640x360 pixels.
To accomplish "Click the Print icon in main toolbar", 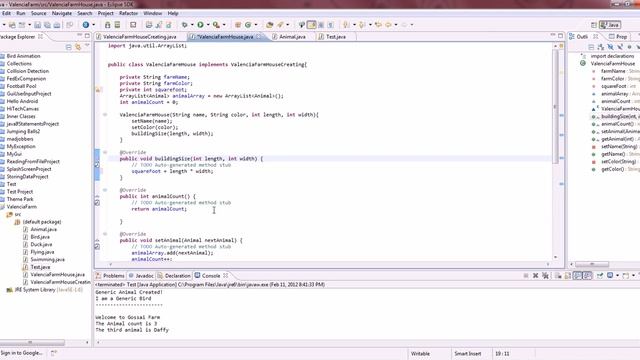I will (x=57, y=25).
